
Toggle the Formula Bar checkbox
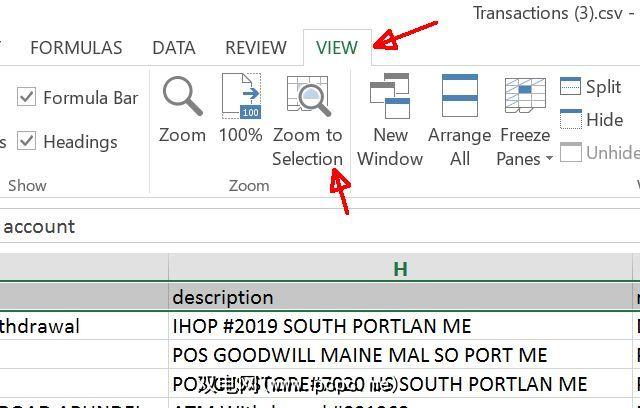27,98
